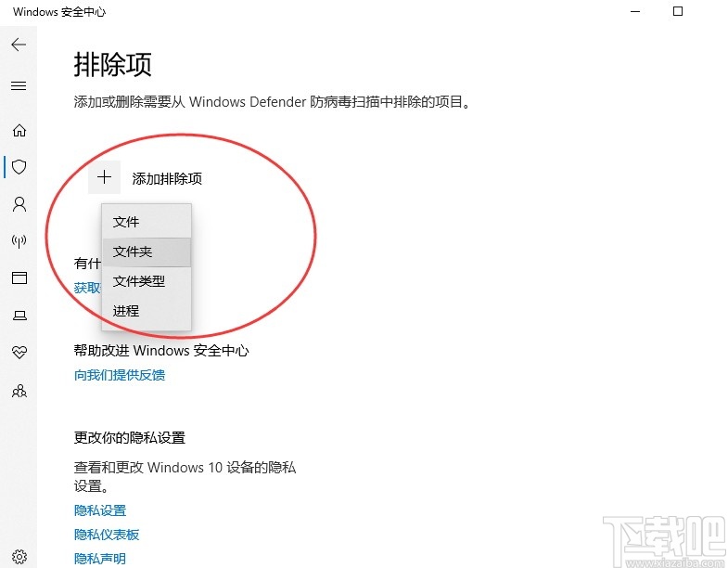The image size is (728, 568).
Task: Open the Settings gear icon in sidebar
Action: 19,556
